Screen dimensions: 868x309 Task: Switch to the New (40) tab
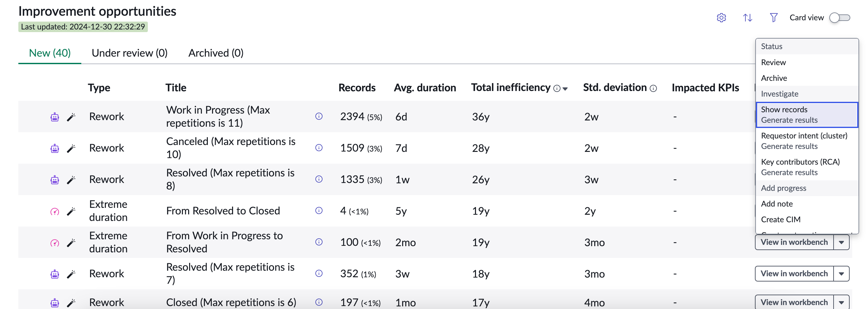point(50,53)
